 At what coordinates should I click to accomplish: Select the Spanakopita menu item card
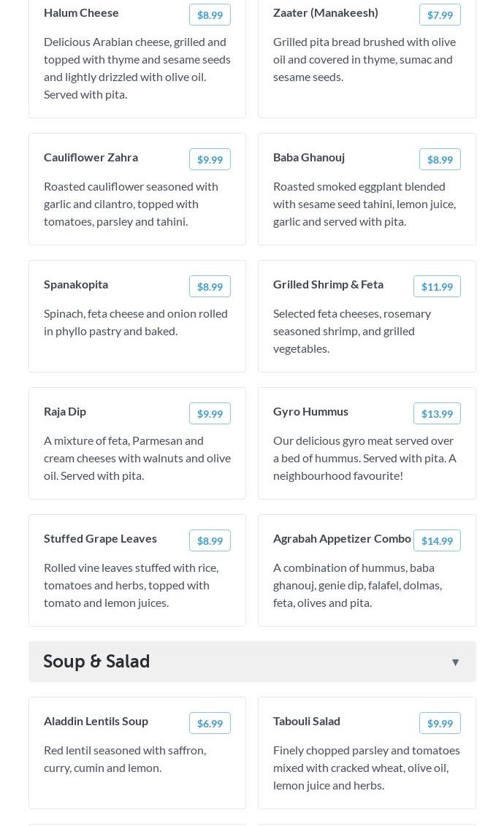point(137,329)
